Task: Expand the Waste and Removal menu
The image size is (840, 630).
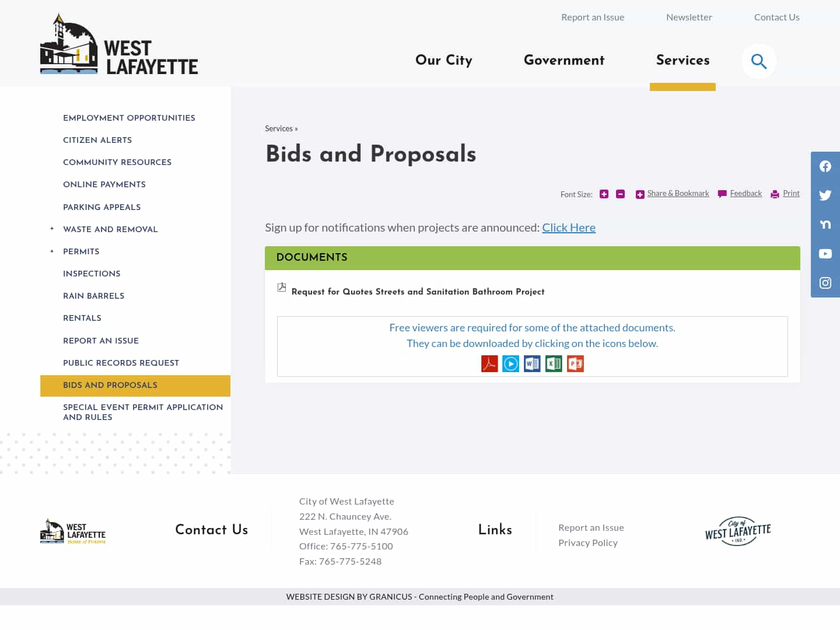Action: pos(51,229)
